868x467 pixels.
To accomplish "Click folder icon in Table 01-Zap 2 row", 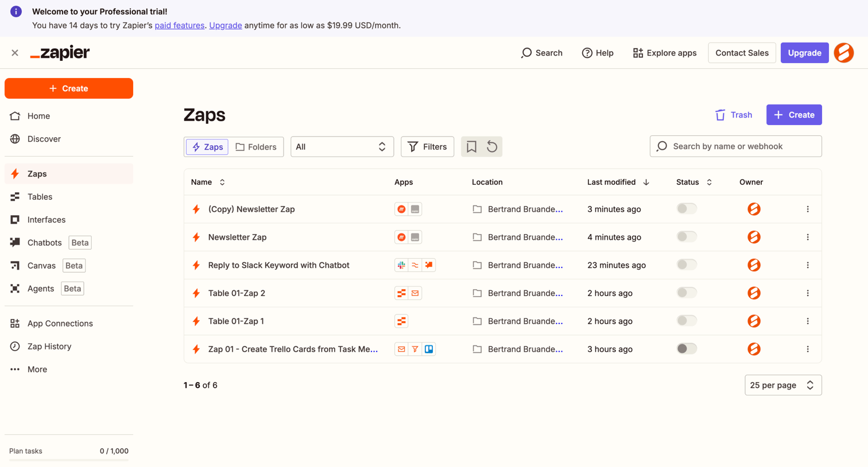I will (x=477, y=293).
